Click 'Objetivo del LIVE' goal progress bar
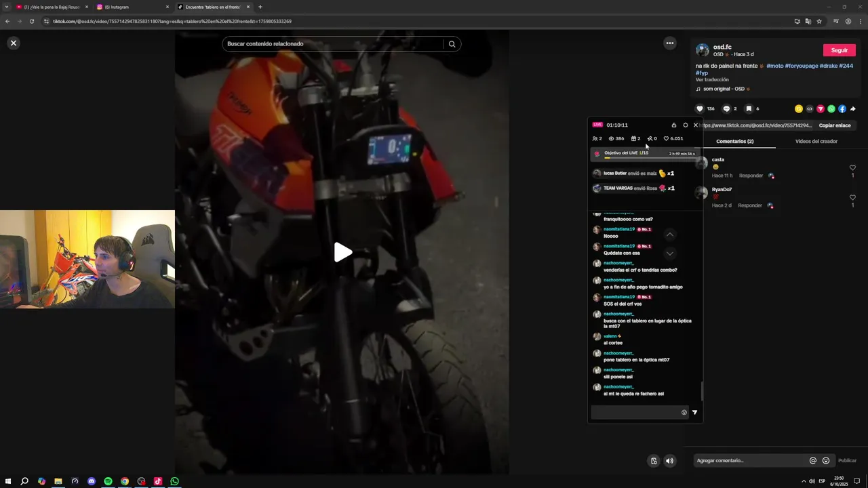 click(644, 154)
